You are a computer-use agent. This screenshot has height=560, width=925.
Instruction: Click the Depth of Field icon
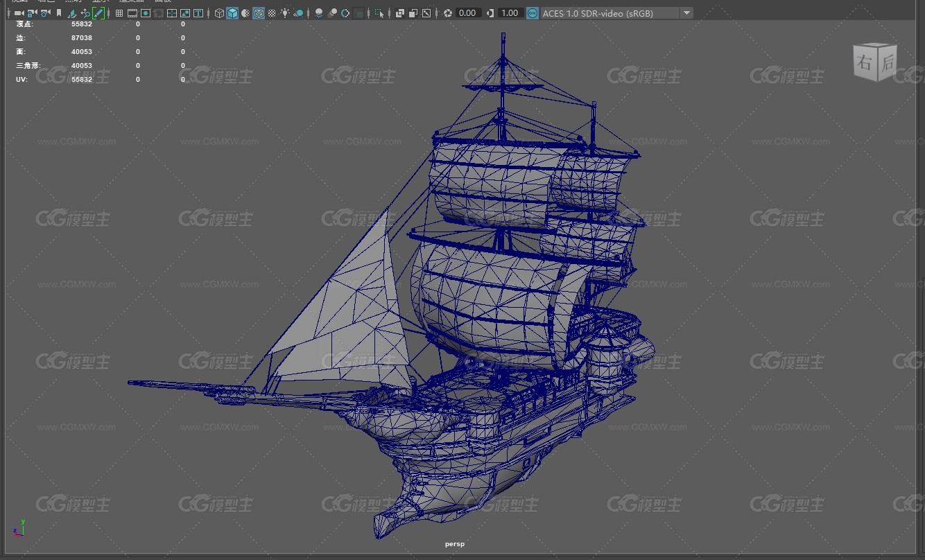pos(358,12)
